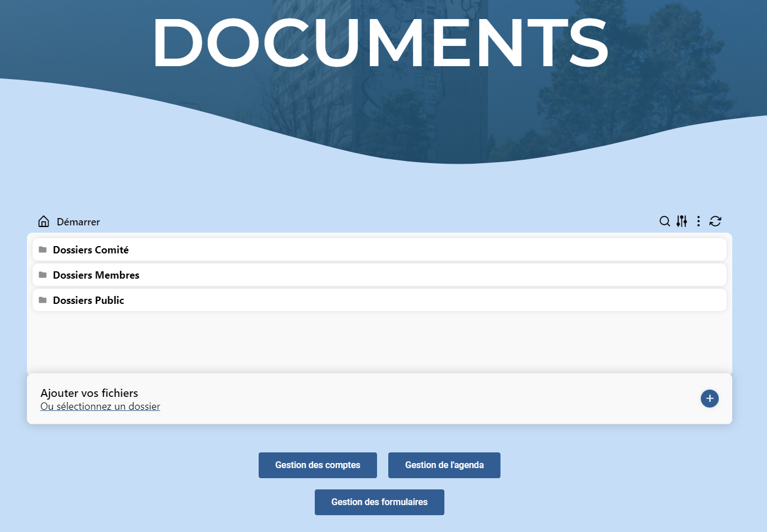Open the Dossiers Membres folder
This screenshot has height=532, width=767.
[x=96, y=275]
